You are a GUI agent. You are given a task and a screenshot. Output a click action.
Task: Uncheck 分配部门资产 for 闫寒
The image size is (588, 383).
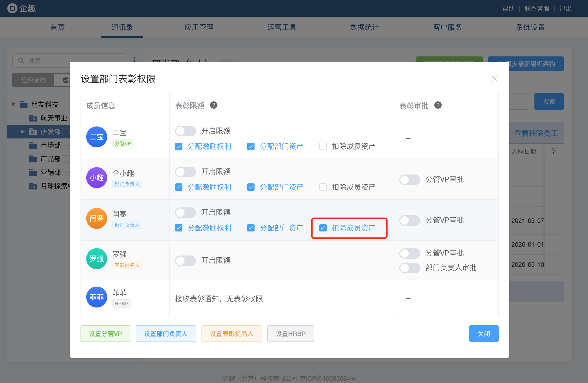click(251, 228)
